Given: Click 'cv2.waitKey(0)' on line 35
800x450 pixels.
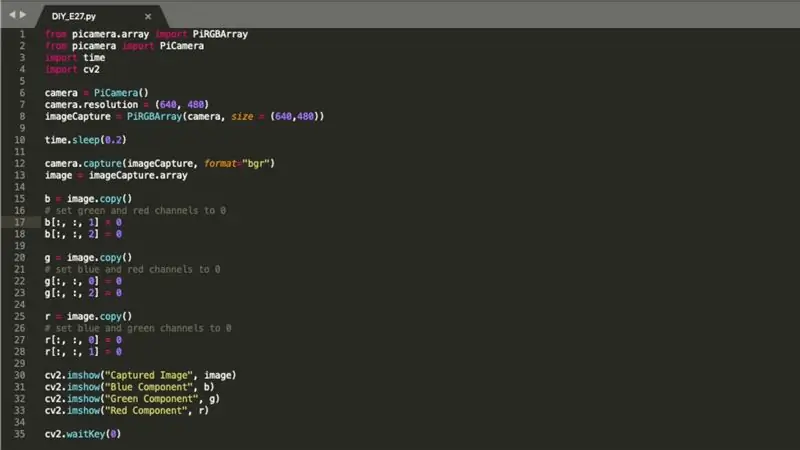Looking at the screenshot, I should (x=83, y=434).
